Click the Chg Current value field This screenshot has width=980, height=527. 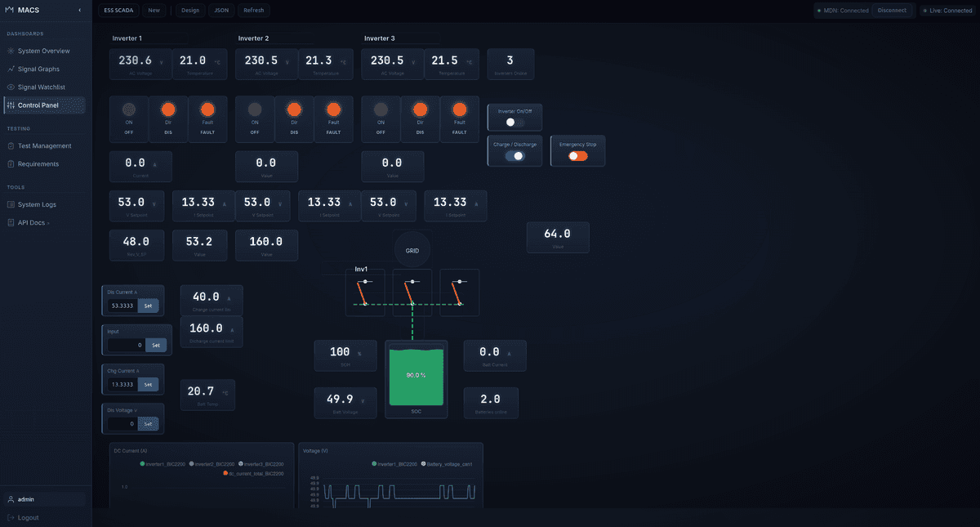(x=123, y=384)
